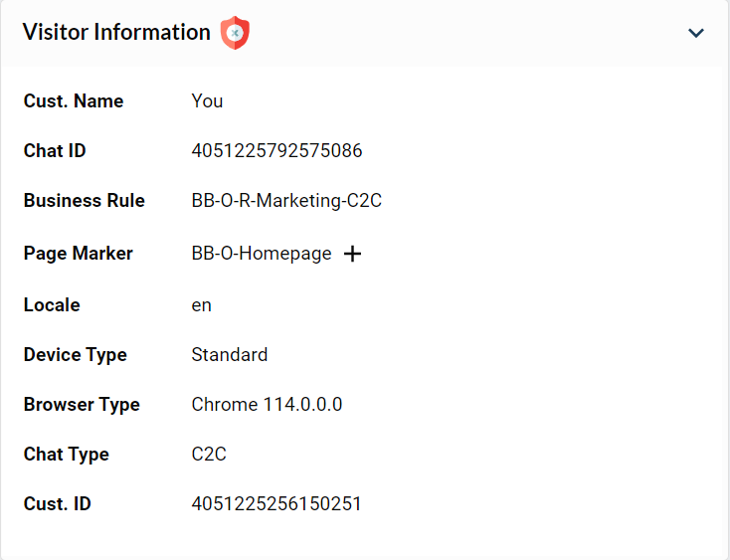Select the Chat ID number value
The height and width of the screenshot is (560, 730).
pos(276,151)
